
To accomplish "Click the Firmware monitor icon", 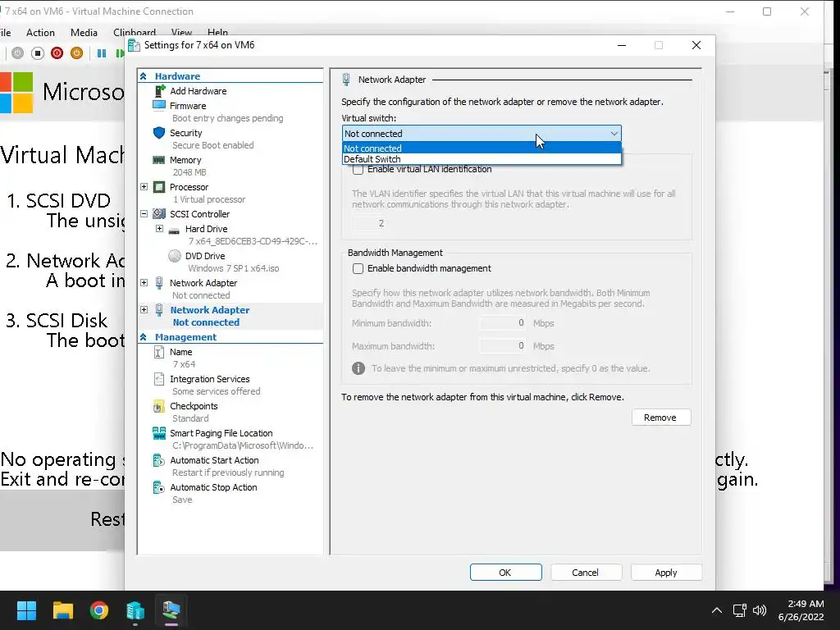I will pyautogui.click(x=159, y=105).
